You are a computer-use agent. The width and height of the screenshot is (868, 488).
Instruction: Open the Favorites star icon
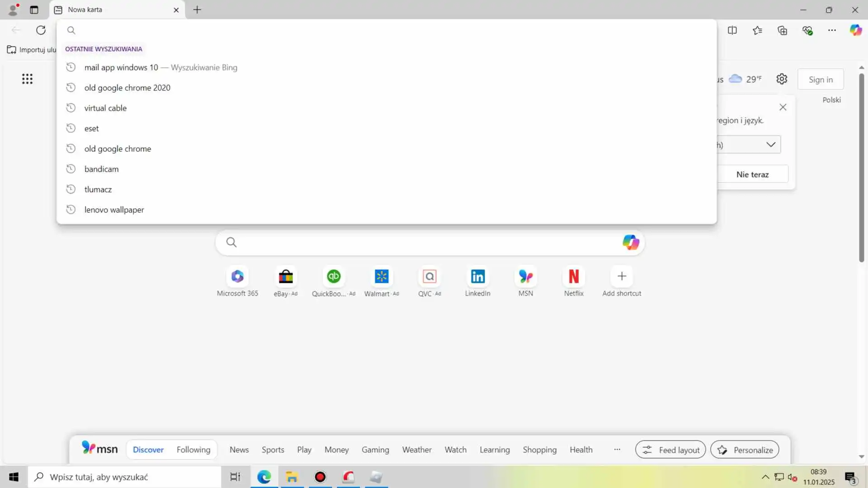point(758,30)
